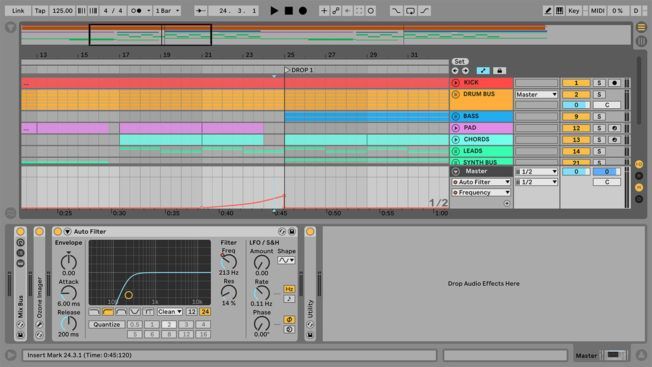Unfold the BASS track
The image size is (652, 367).
[x=456, y=116]
